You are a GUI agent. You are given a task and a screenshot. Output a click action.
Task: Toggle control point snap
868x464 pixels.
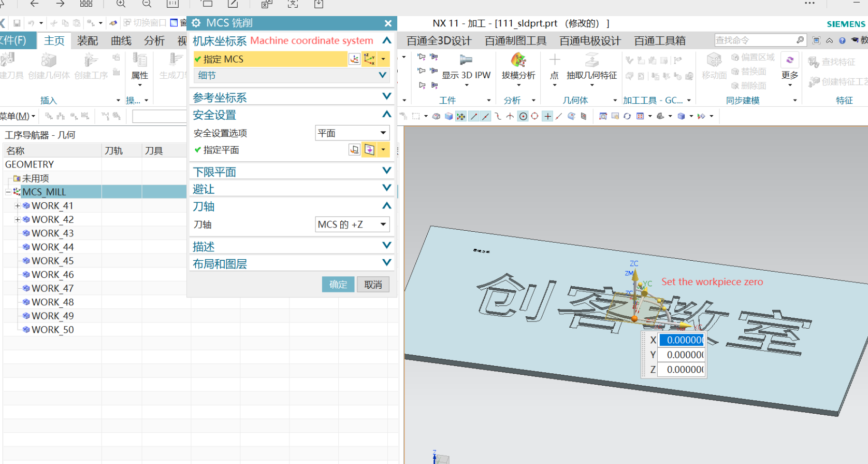pyautogui.click(x=498, y=116)
